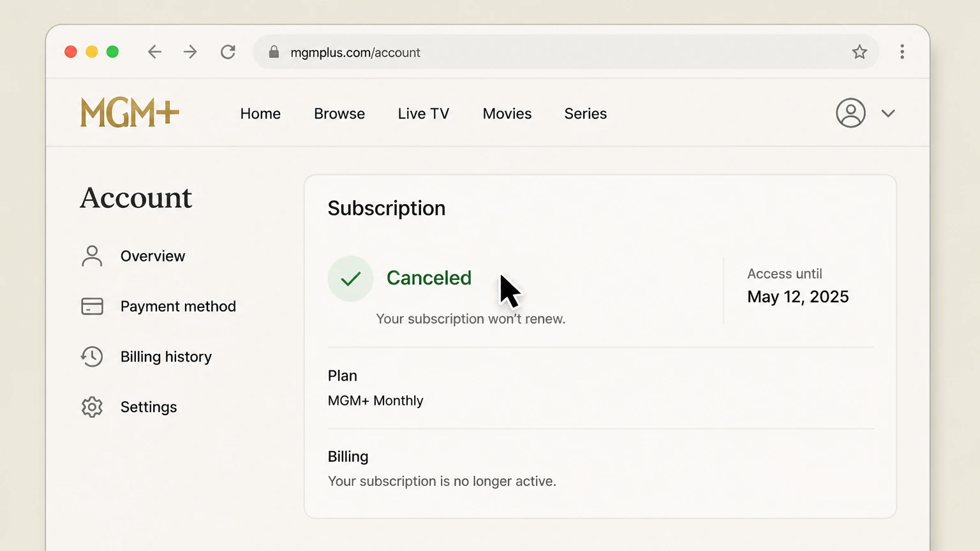Click the yellow minimize window button
The image size is (980, 551).
[92, 52]
